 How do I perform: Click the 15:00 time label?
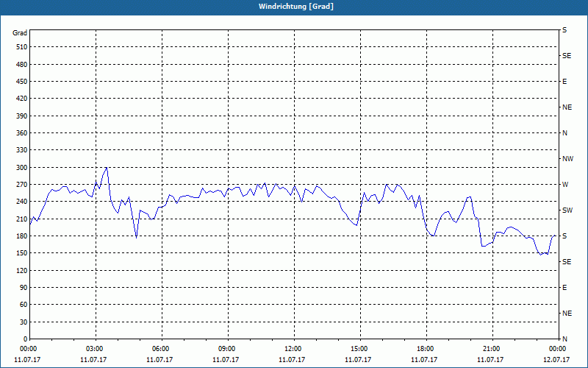tap(360, 348)
